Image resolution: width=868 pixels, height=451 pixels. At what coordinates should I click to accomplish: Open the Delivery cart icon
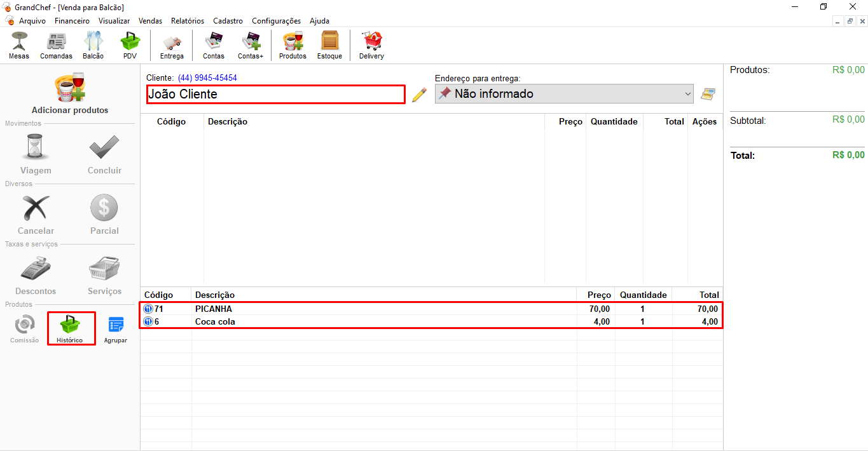(x=371, y=45)
